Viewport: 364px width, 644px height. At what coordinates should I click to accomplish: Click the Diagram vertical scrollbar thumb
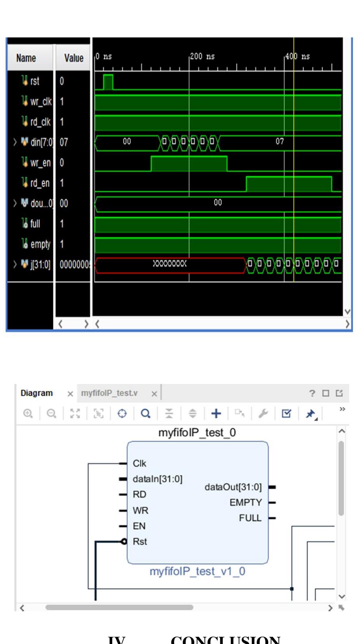(x=341, y=478)
